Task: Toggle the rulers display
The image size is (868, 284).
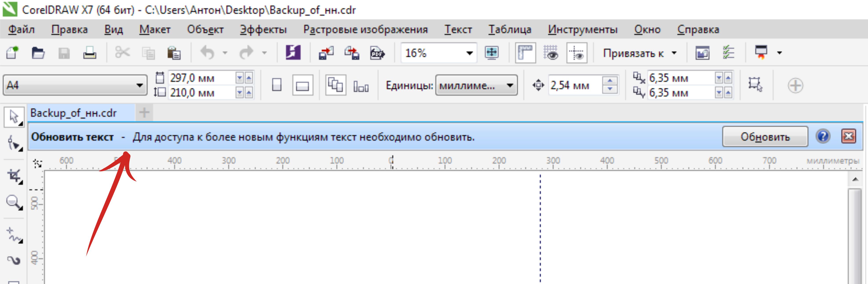Action: pos(525,53)
